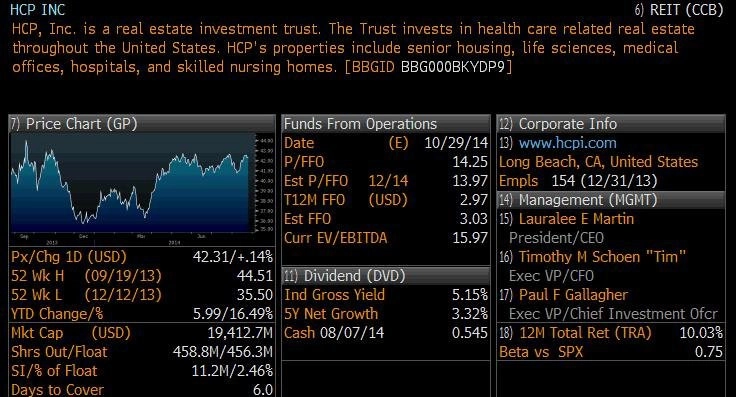
Task: Click the Funds From Operations header
Action: (x=386, y=124)
